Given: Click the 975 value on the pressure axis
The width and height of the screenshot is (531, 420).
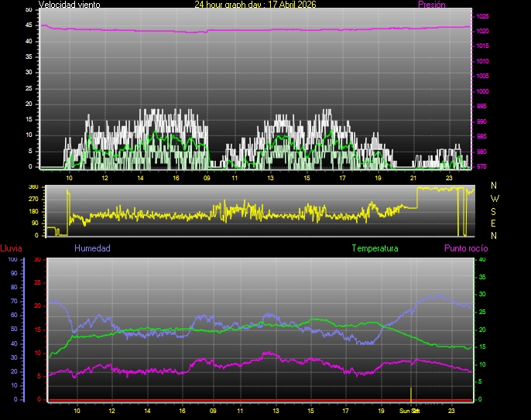Looking at the screenshot, I should pos(482,166).
